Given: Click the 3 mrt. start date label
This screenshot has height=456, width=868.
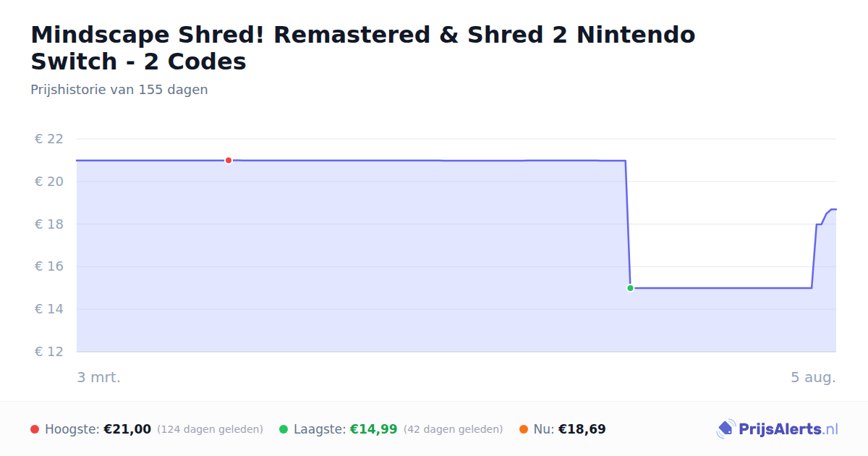Looking at the screenshot, I should [x=99, y=377].
